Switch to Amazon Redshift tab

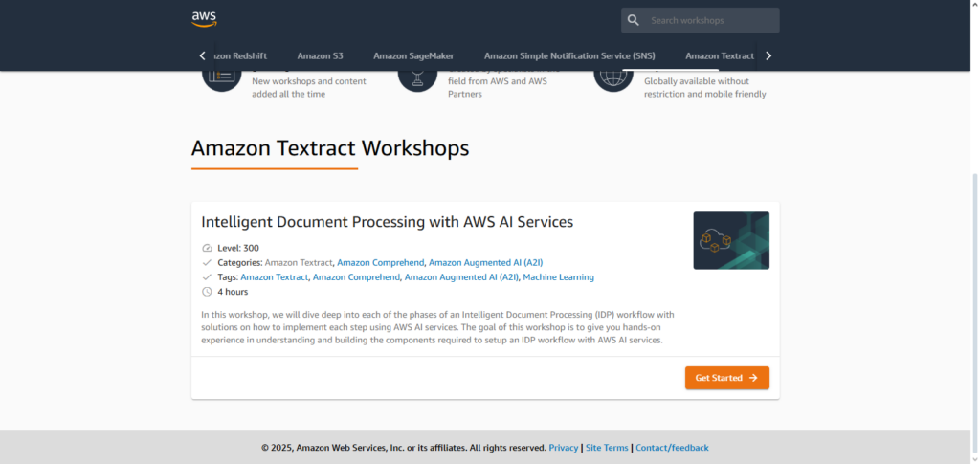pos(241,56)
